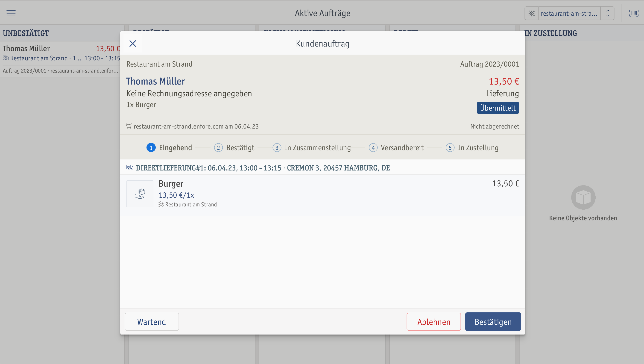Select step 1 Eingehend
Image resolution: width=644 pixels, height=364 pixels.
169,147
